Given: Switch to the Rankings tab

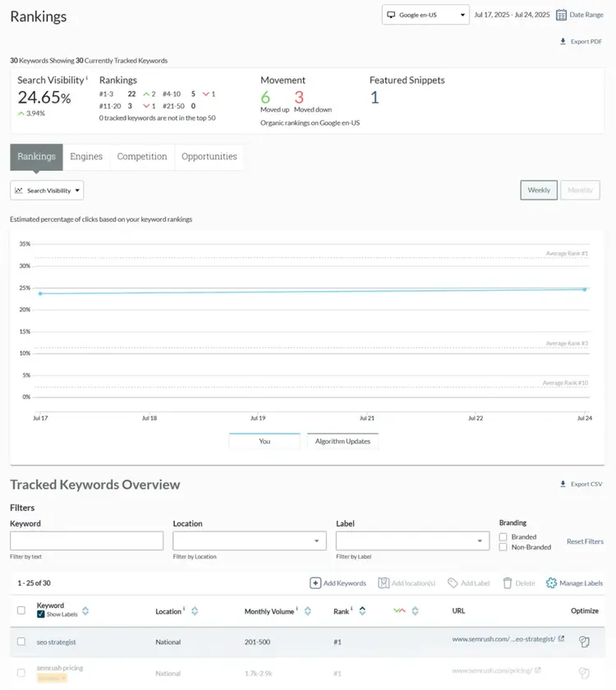Looking at the screenshot, I should point(36,157).
